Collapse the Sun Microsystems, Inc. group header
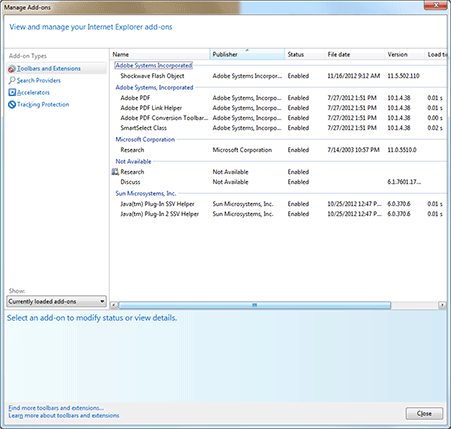The image size is (451, 429). 146,193
